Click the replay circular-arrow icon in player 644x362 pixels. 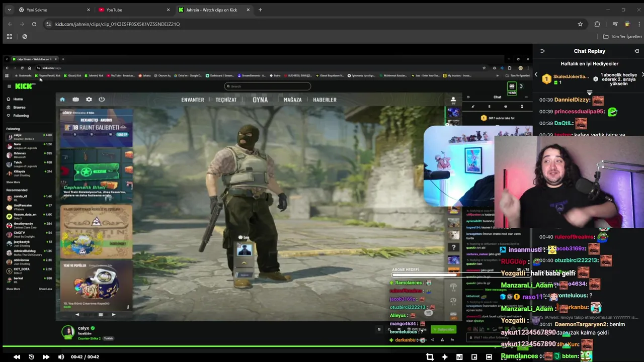point(31,357)
